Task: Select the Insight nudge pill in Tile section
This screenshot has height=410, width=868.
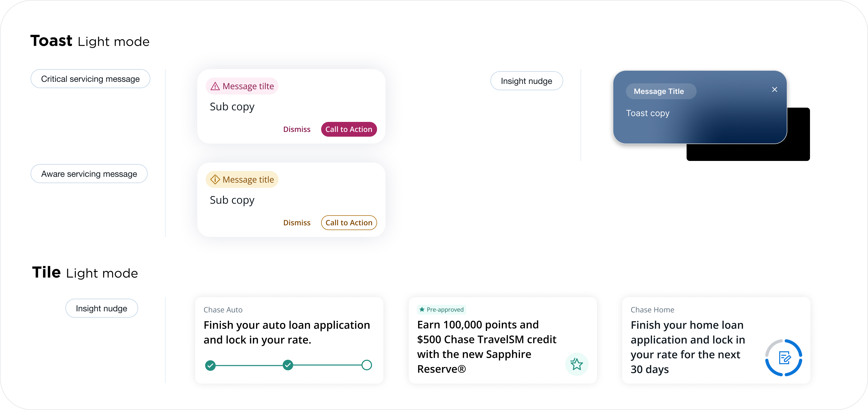Action: click(102, 308)
